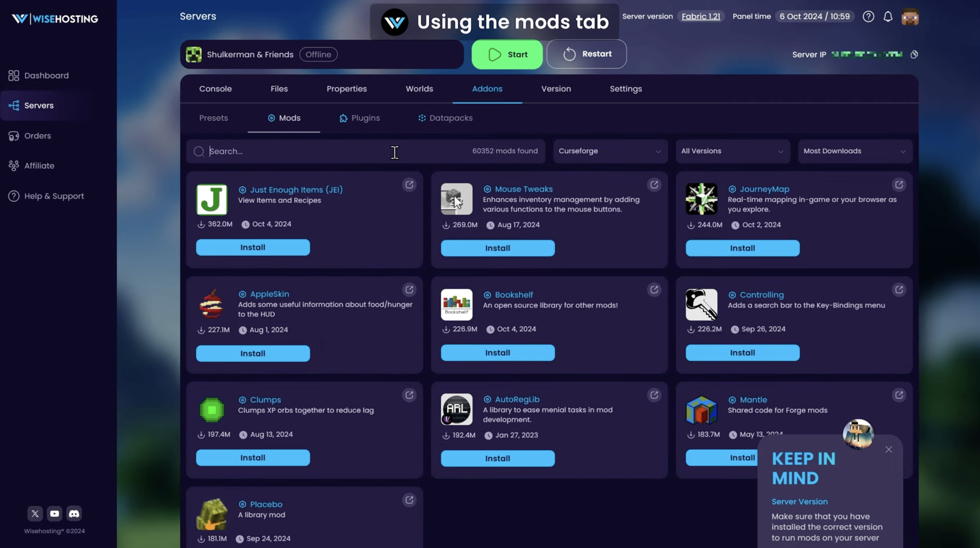The image size is (980, 548).
Task: Open Help & Support in sidebar
Action: click(46, 196)
